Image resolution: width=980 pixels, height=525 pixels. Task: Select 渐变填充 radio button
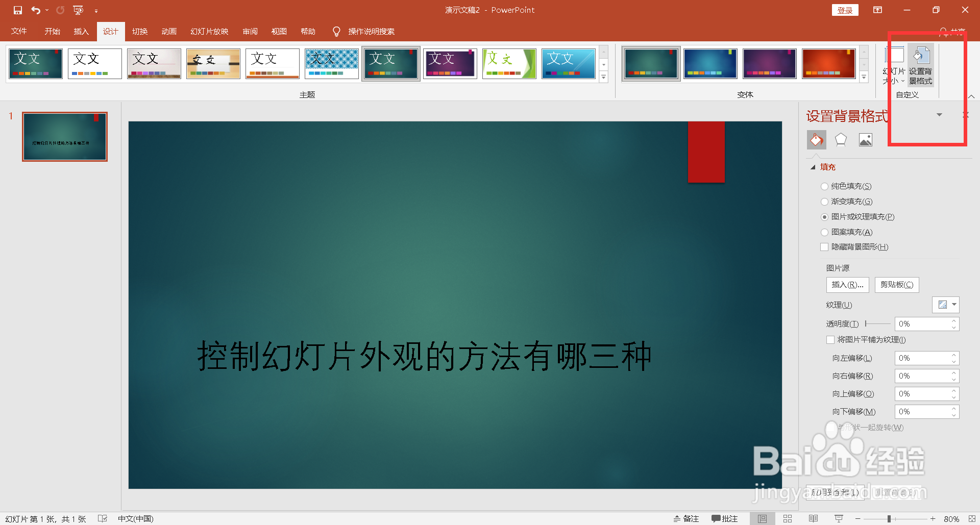click(x=824, y=202)
